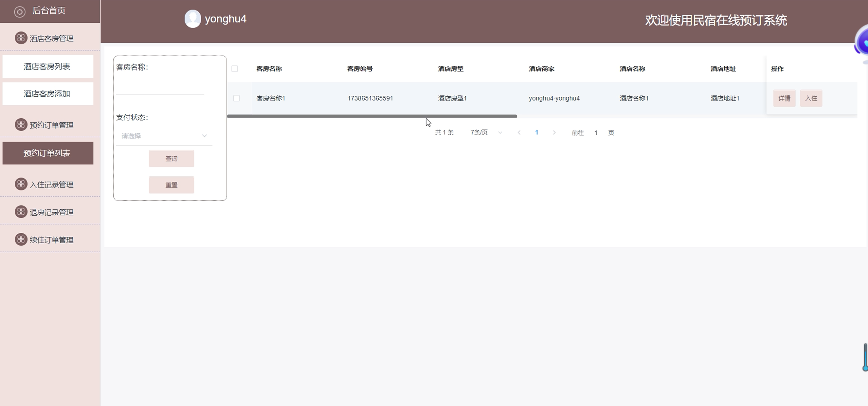This screenshot has width=868, height=406.
Task: Click the yonghu4 user avatar icon
Action: coord(193,19)
